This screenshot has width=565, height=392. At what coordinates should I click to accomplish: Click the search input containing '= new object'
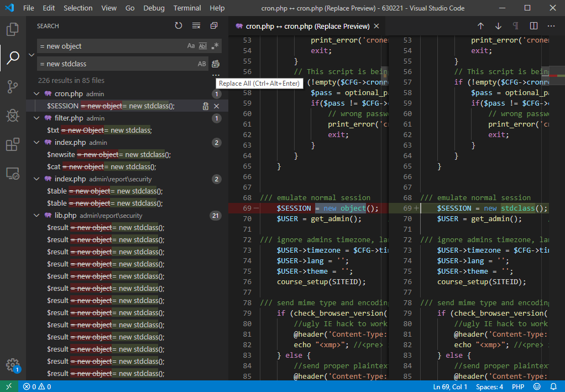tap(111, 46)
